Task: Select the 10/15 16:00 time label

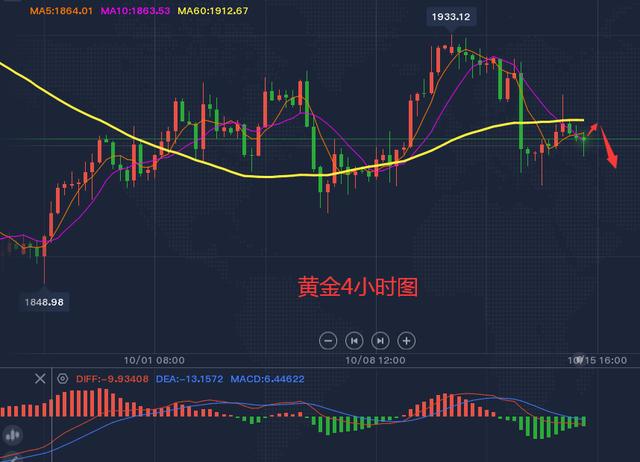Action: coord(597,360)
